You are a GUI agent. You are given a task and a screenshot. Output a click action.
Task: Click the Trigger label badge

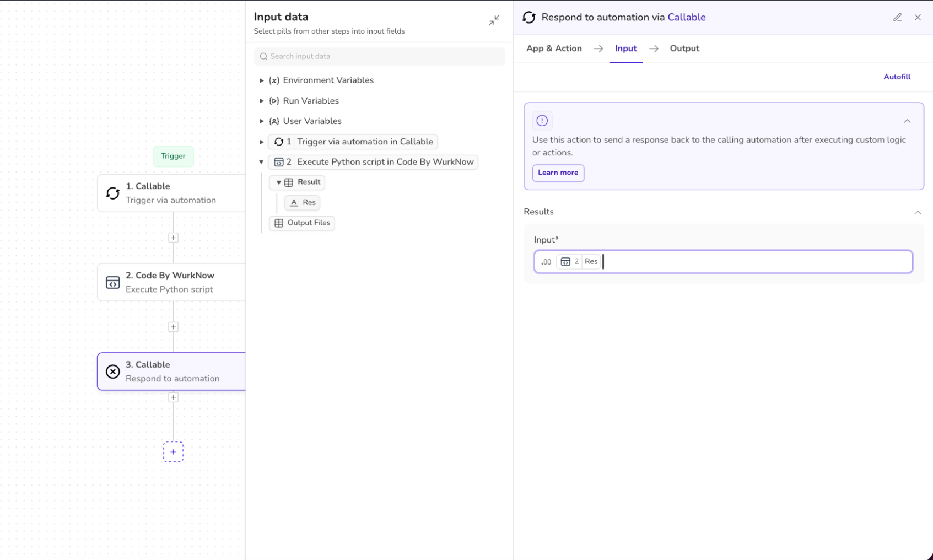pos(173,156)
